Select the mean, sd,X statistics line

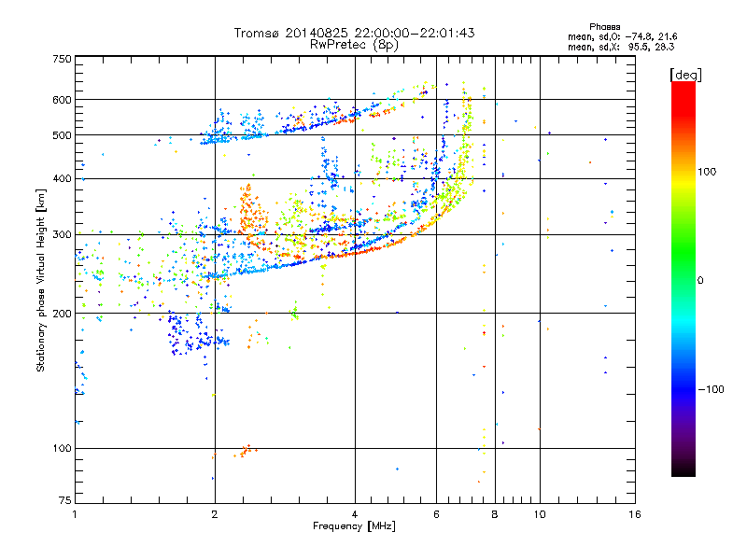[622, 46]
